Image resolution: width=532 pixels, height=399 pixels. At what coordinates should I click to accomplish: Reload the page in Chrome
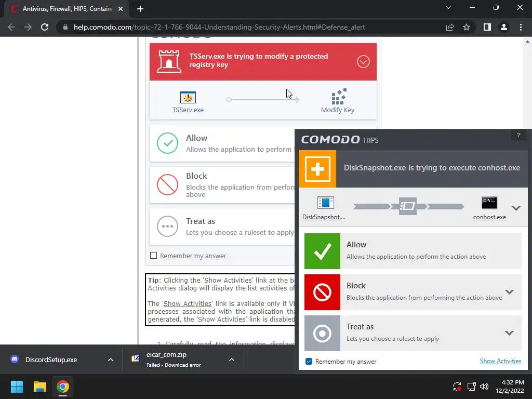[x=45, y=27]
